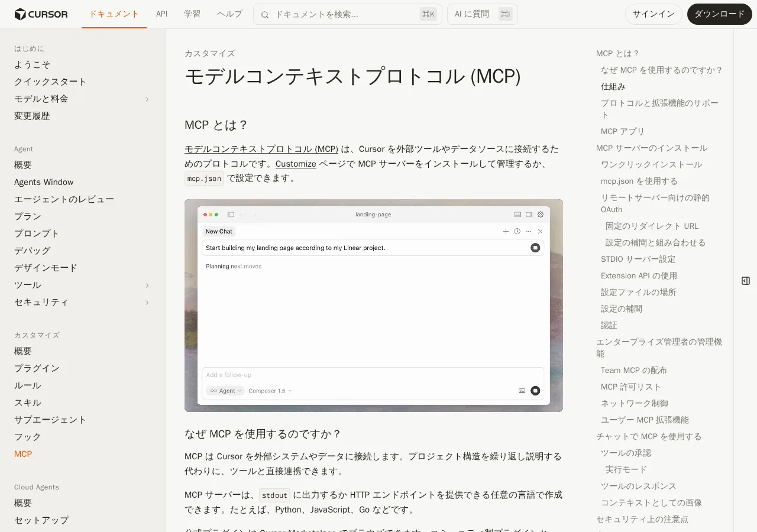Open エージェントのレビュー in the sidebar
757x532 pixels.
(64, 200)
